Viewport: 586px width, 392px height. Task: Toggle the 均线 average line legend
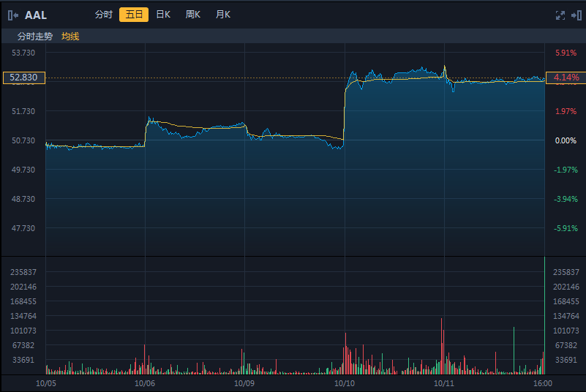coord(70,36)
